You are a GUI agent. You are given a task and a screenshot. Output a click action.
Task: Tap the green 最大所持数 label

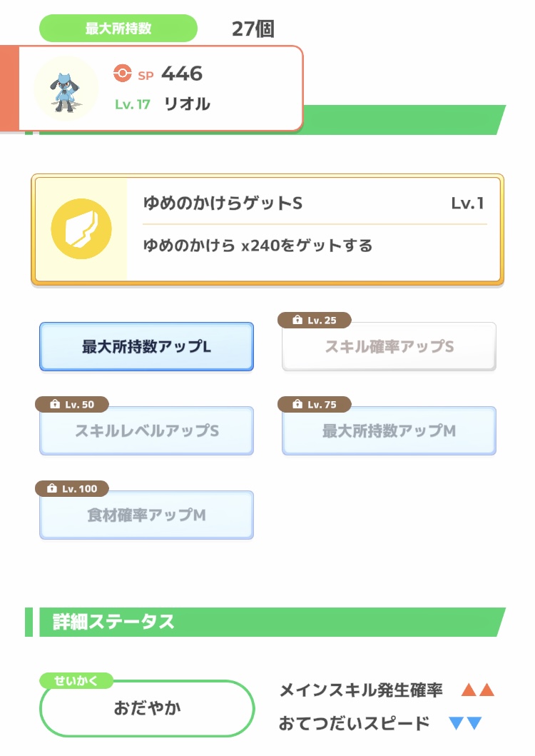tap(118, 29)
